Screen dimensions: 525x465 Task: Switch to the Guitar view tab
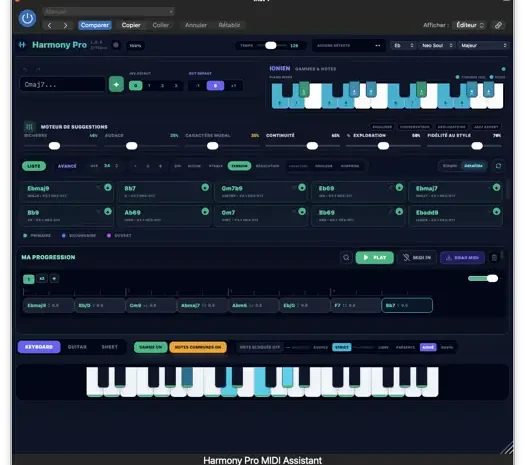[x=77, y=347]
